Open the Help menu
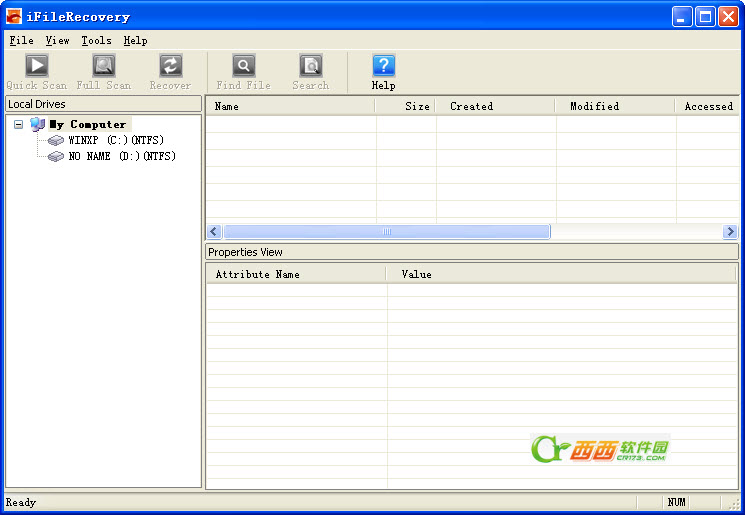 [135, 41]
